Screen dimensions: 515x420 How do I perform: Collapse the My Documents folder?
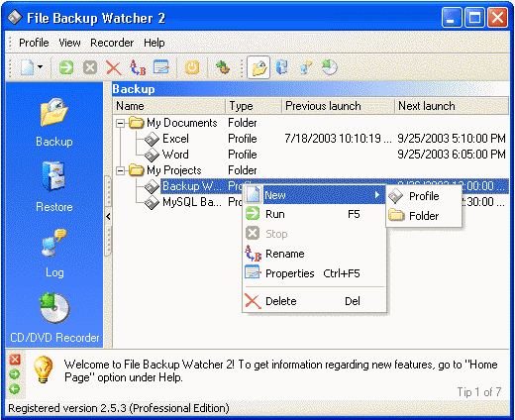click(x=121, y=124)
